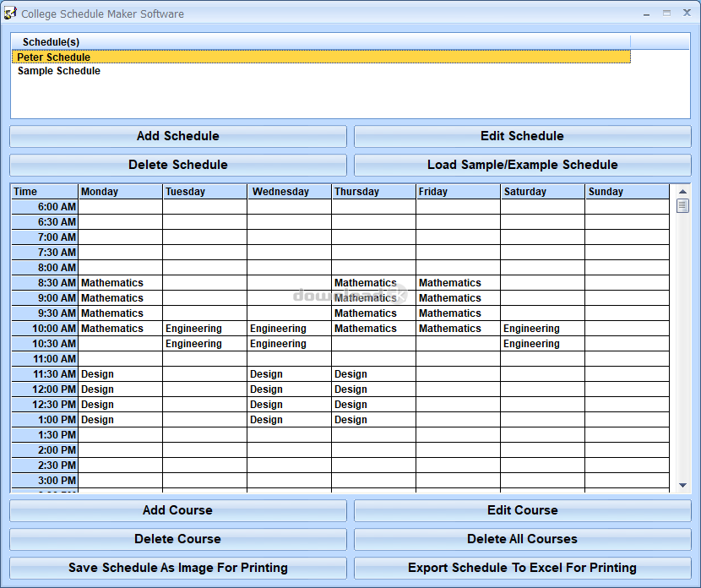Click the Tuesday column header
Screen dimensions: 701x588
pos(204,192)
